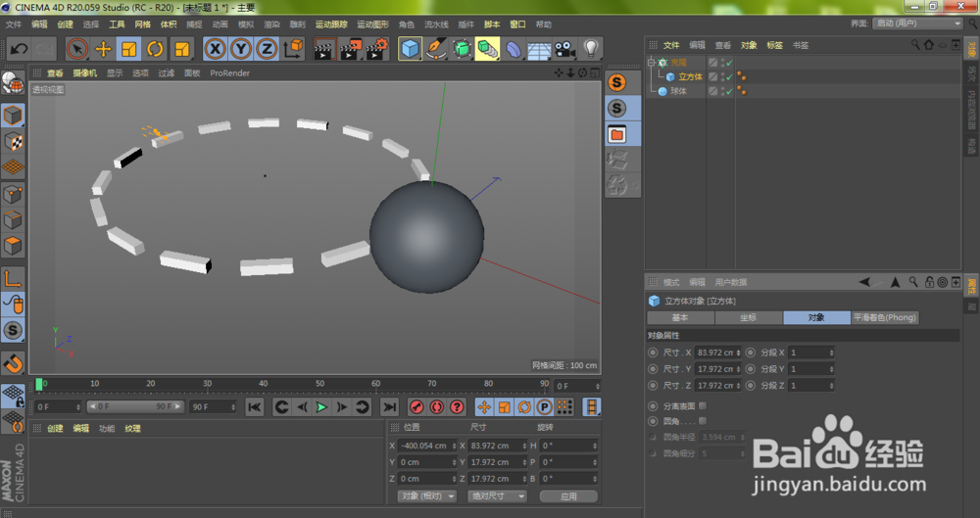Record active objects keyframe button
The height and width of the screenshot is (518, 980).
click(416, 407)
